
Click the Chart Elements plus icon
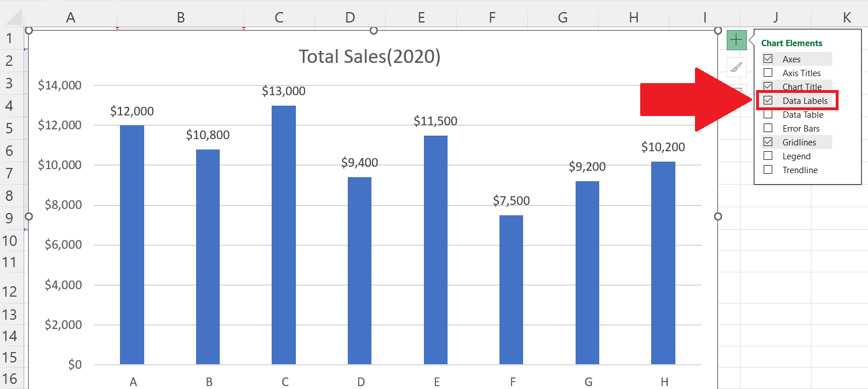(736, 40)
